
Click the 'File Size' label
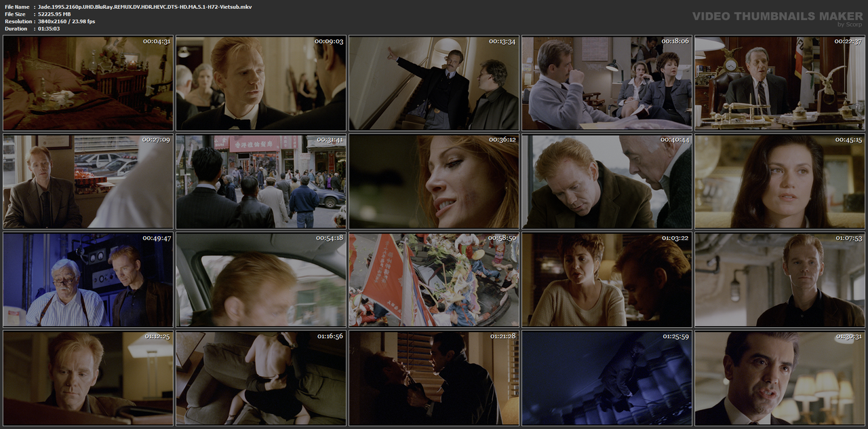(15, 14)
